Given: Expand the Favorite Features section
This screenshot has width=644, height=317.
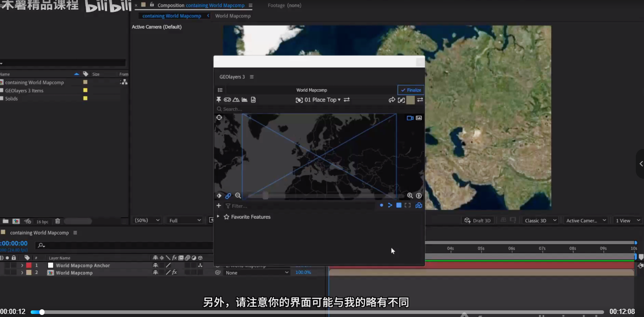Looking at the screenshot, I should click(x=218, y=217).
